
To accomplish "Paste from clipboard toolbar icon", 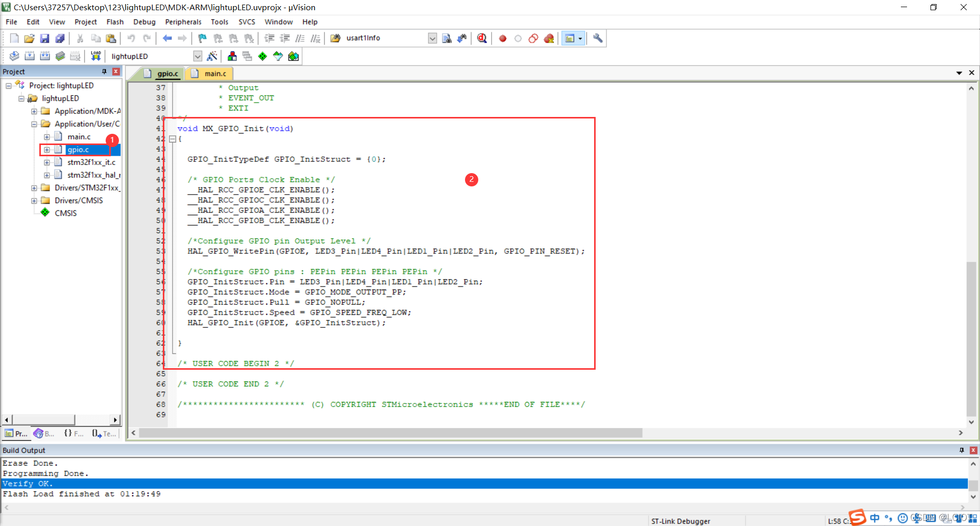I will [x=111, y=38].
